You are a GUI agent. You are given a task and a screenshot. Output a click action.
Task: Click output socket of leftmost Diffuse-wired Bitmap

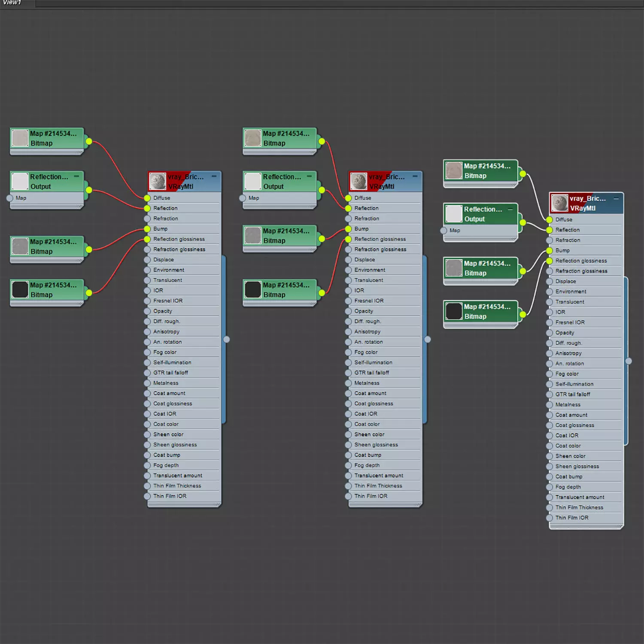point(89,141)
